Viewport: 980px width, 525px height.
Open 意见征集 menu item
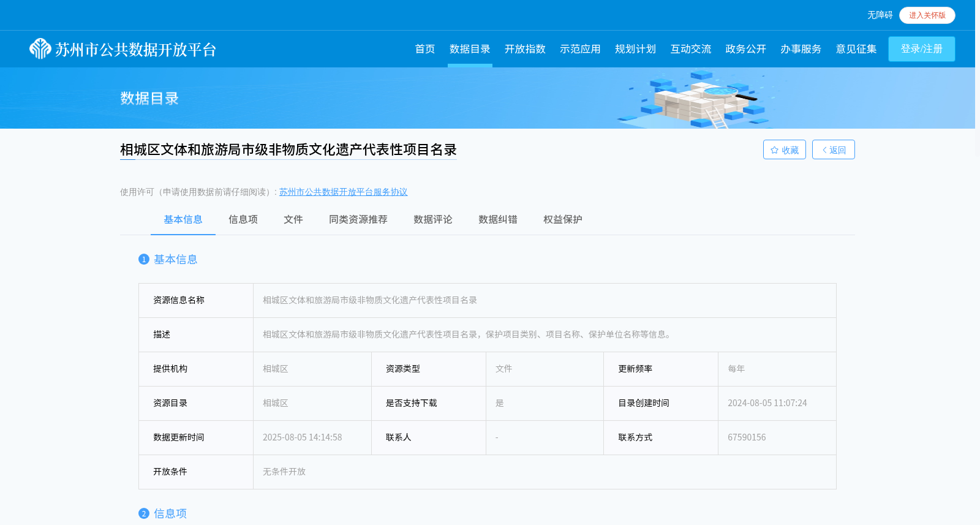pyautogui.click(x=856, y=49)
